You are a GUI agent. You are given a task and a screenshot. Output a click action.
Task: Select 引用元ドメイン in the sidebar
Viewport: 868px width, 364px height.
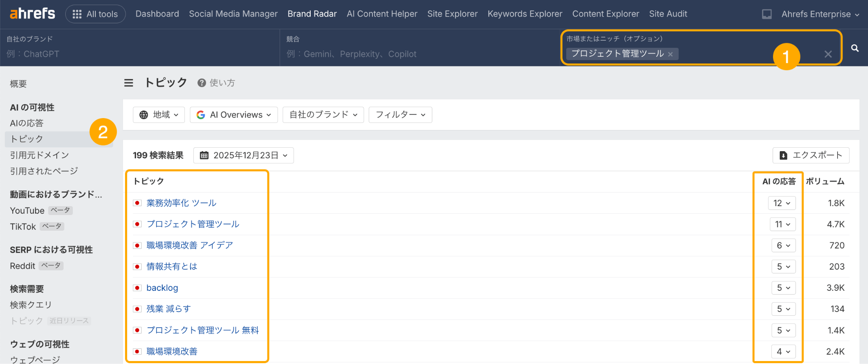click(x=39, y=155)
